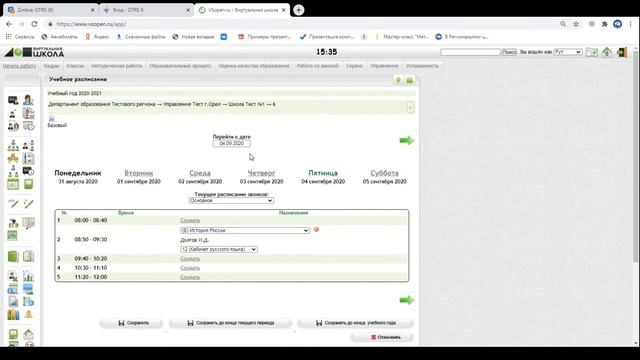Click the bell icon in the sidebar
The height and width of the screenshot is (360, 640).
tap(28, 314)
